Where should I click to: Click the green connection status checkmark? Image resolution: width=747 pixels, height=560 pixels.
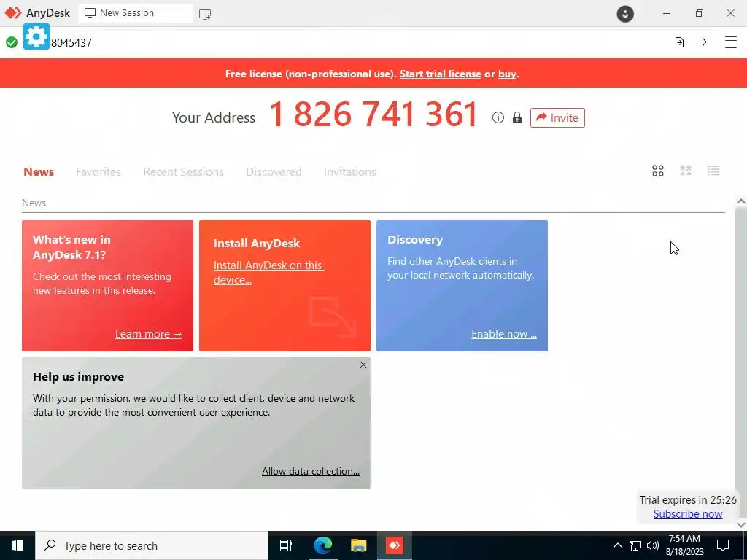[x=12, y=42]
